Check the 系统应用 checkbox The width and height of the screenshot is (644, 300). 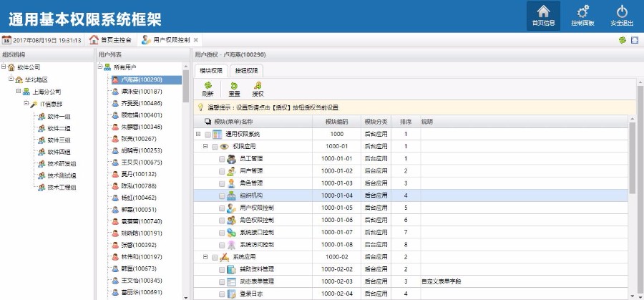[x=215, y=258]
